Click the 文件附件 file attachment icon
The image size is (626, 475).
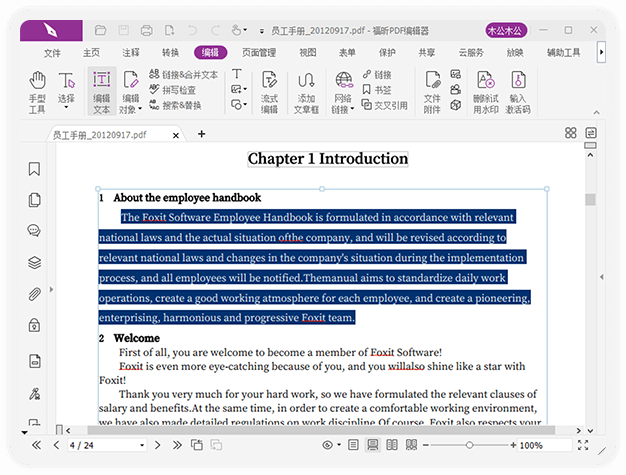coord(432,92)
